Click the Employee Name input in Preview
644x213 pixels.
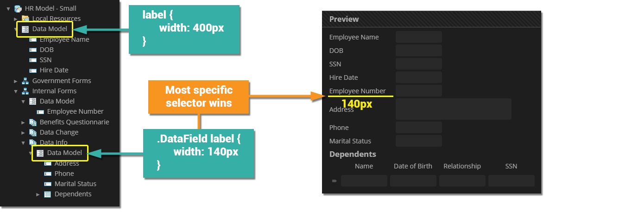click(418, 37)
